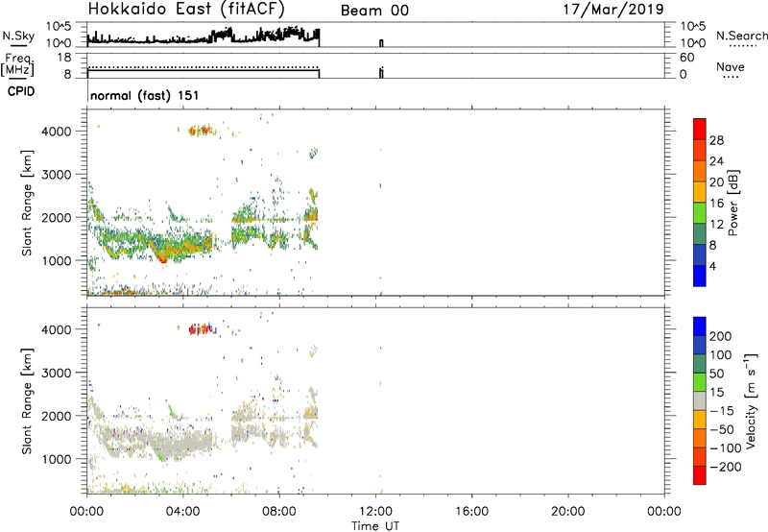
Task: Click the "Velocity [m s⁻¹]" colorbar title
Action: (751, 400)
